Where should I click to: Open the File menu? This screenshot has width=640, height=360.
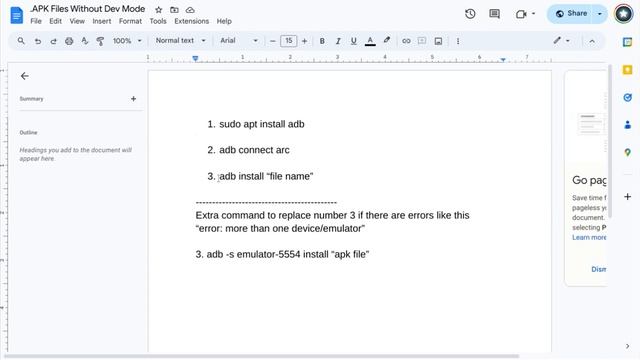[x=36, y=21]
